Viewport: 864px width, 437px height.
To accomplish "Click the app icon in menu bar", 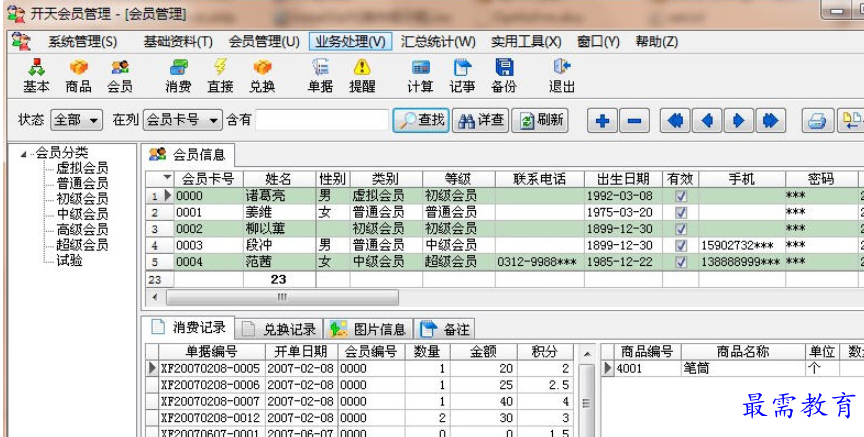I will tap(21, 41).
